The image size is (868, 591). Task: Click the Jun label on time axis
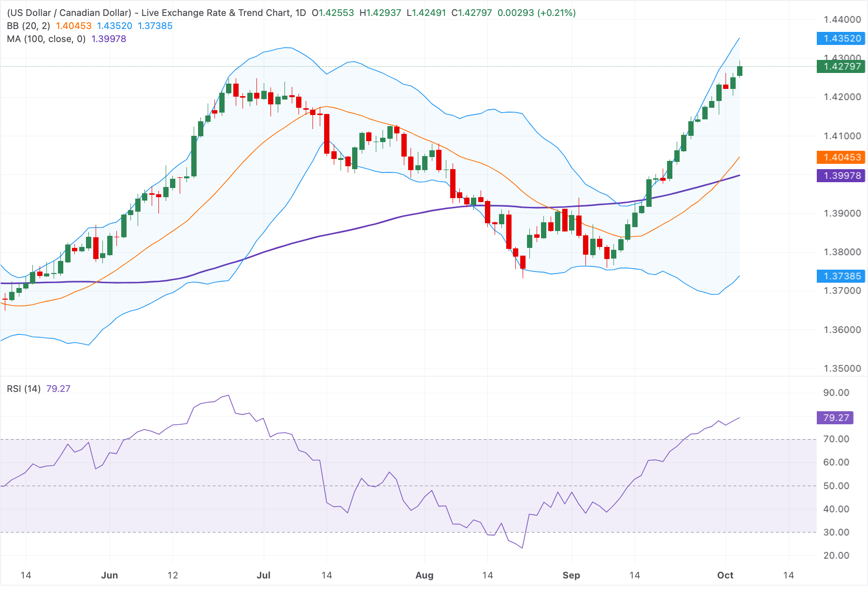tap(110, 575)
